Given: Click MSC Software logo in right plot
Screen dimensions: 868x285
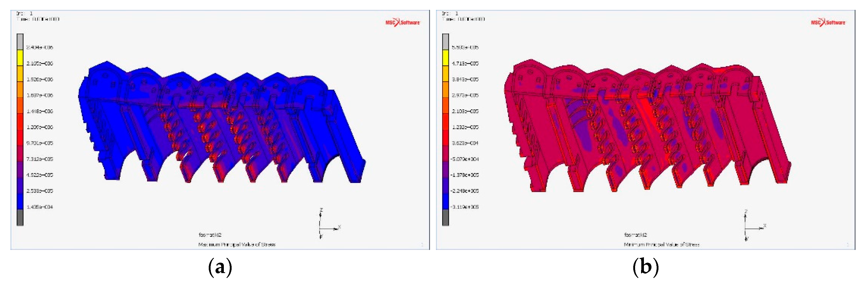Looking at the screenshot, I should (x=828, y=23).
